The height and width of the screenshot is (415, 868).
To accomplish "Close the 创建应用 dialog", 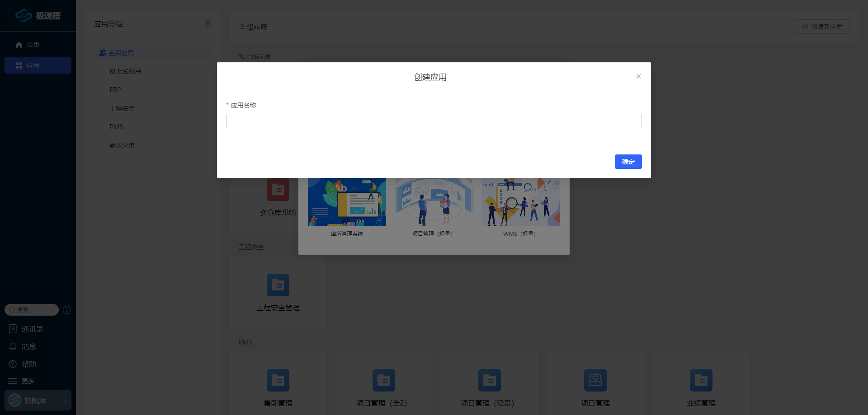I will (x=638, y=76).
